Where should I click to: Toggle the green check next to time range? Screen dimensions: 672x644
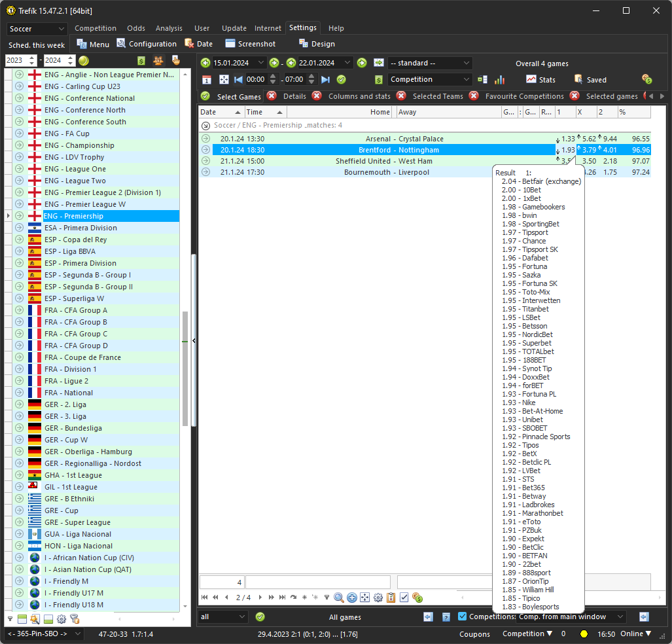click(341, 79)
